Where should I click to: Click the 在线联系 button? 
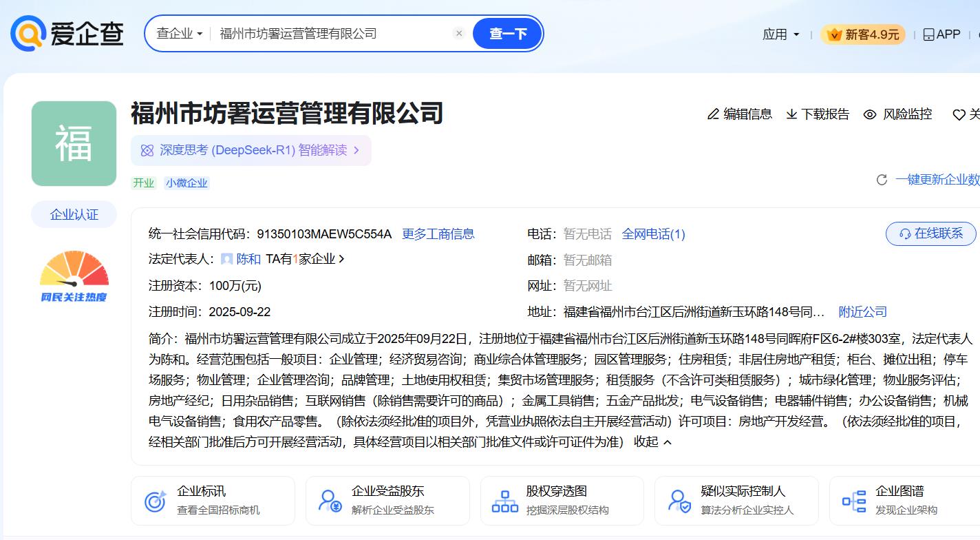(930, 233)
